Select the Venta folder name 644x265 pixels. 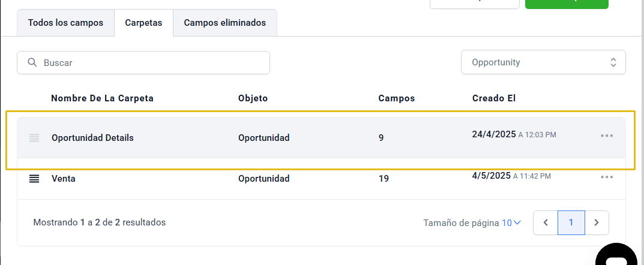[63, 179]
